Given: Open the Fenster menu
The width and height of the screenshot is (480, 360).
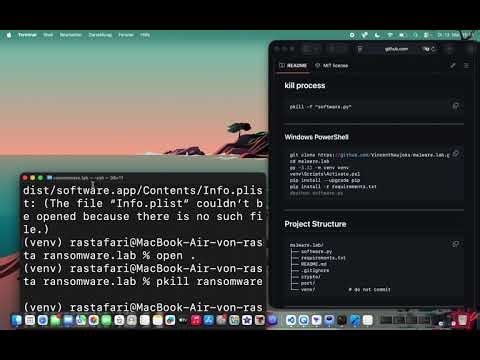Looking at the screenshot, I should point(126,35).
